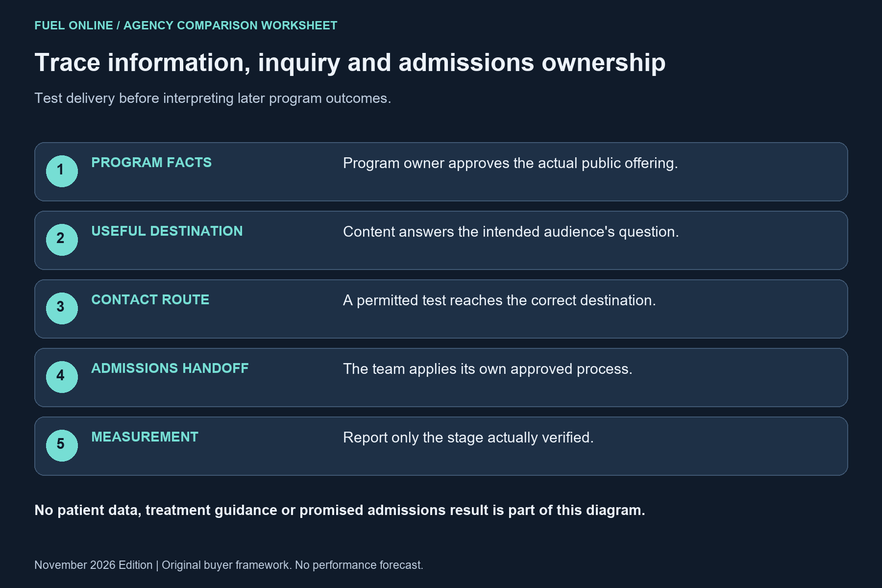The height and width of the screenshot is (588, 882).
Task: Click 'Program owner approves the actual public offering.'
Action: (x=511, y=163)
